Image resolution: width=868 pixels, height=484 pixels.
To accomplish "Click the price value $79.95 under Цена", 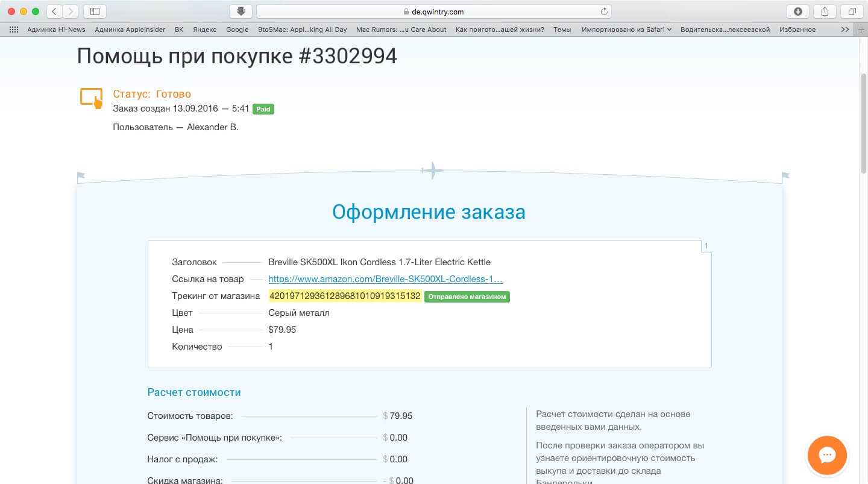I will click(x=282, y=330).
